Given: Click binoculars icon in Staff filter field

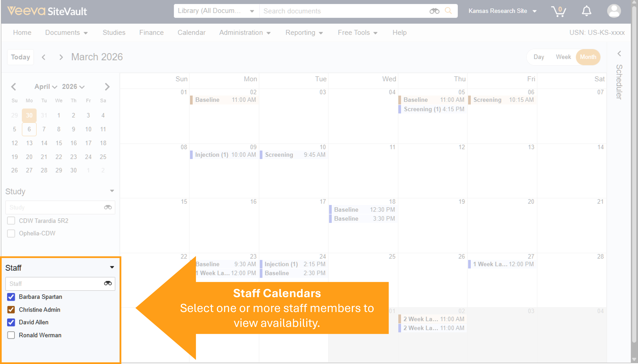Looking at the screenshot, I should 108,283.
